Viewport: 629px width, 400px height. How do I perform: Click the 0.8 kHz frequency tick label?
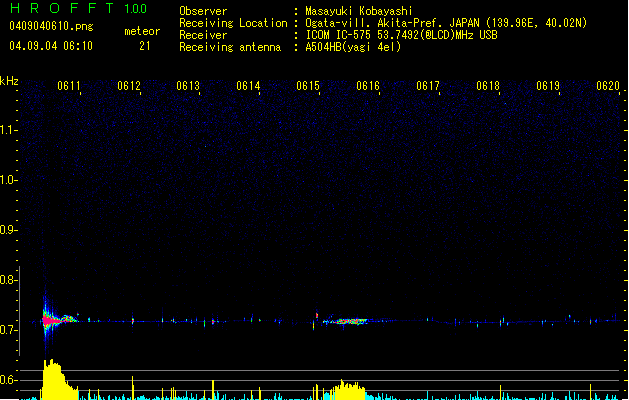point(8,280)
